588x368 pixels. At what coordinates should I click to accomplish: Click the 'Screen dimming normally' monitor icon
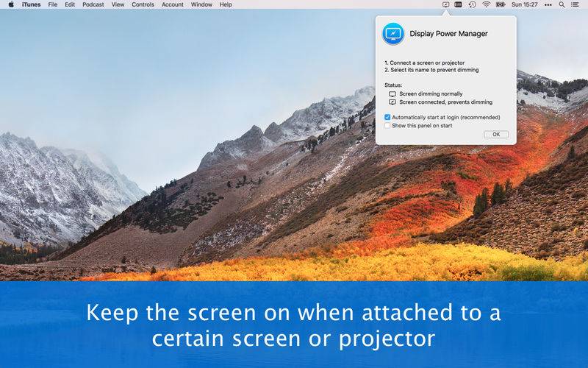pyautogui.click(x=392, y=94)
